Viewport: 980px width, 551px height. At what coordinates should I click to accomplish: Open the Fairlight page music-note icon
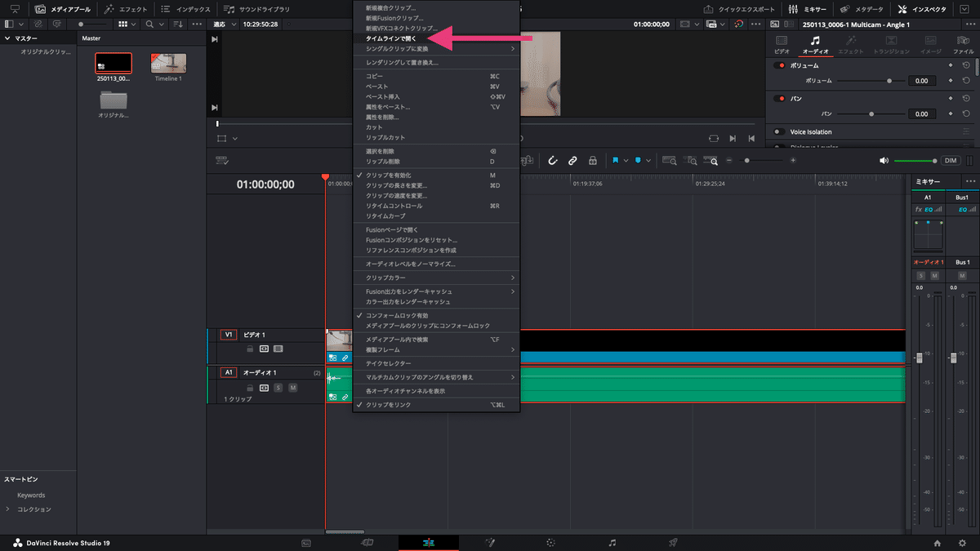612,542
